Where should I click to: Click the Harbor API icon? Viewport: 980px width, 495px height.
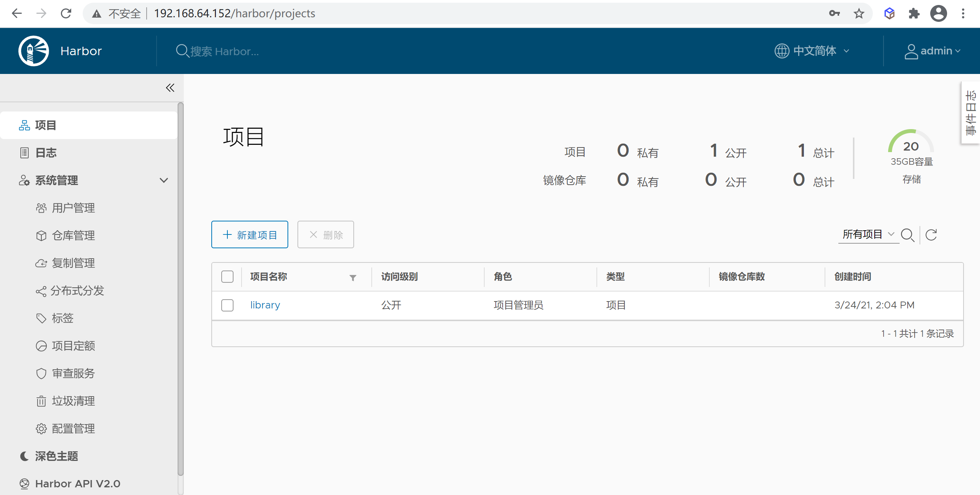tap(24, 484)
